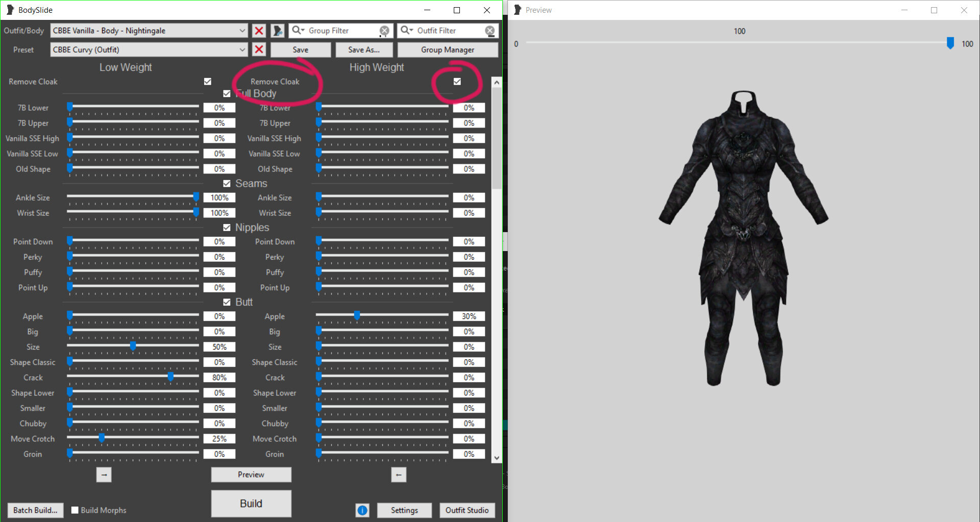Adjust the Low Weight Ankle Size slider

133,197
